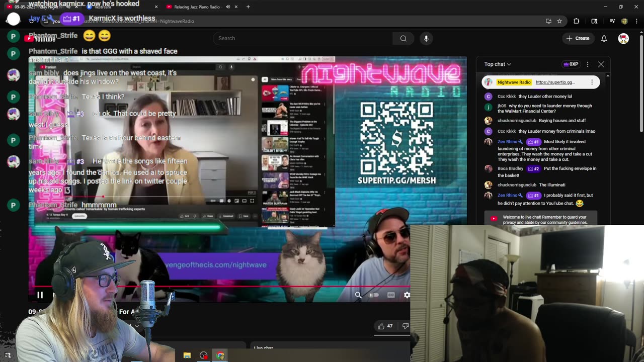This screenshot has height=362, width=644.
Task: Install app icon in the address bar
Action: (x=548, y=21)
